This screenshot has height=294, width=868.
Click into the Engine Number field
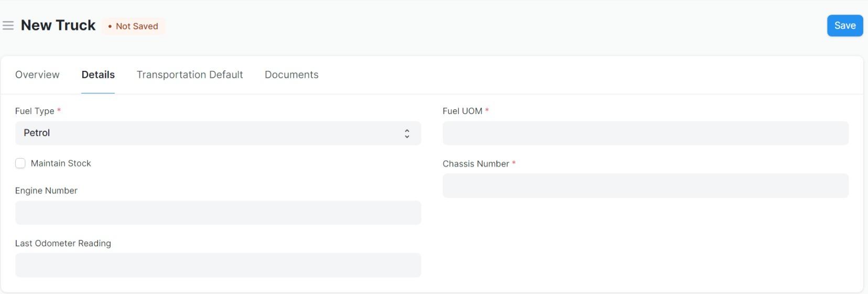[218, 213]
